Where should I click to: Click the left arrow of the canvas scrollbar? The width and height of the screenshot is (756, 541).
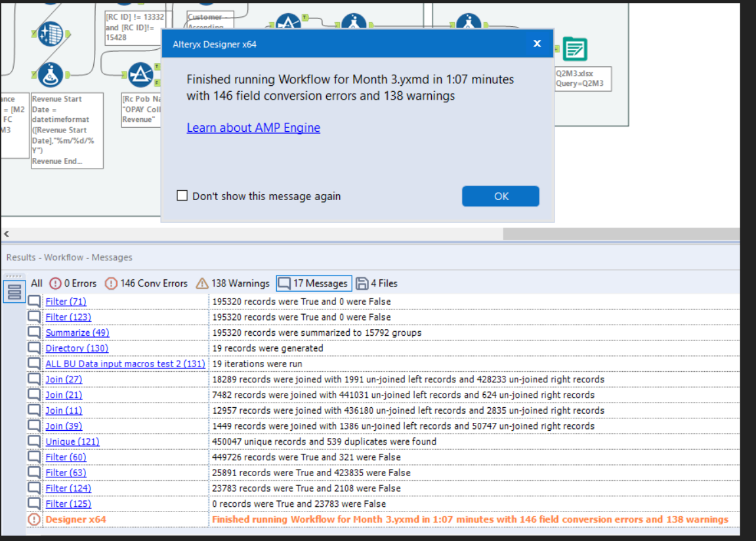click(x=6, y=233)
